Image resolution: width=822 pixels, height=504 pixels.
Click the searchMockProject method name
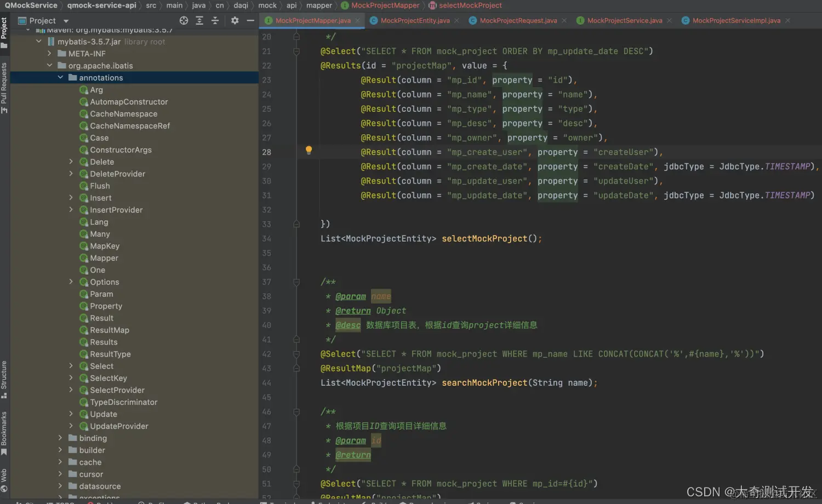[484, 383]
